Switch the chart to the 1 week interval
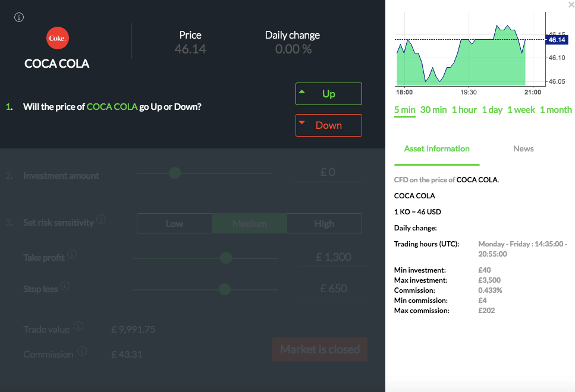The width and height of the screenshot is (575, 392). pos(521,110)
